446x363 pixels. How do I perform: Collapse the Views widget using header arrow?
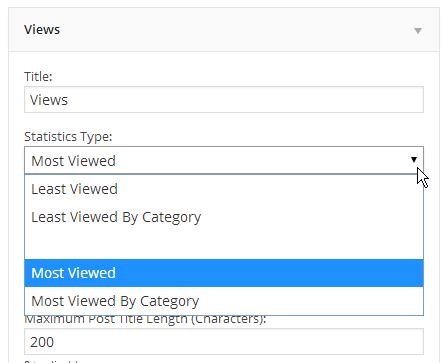pyautogui.click(x=418, y=31)
